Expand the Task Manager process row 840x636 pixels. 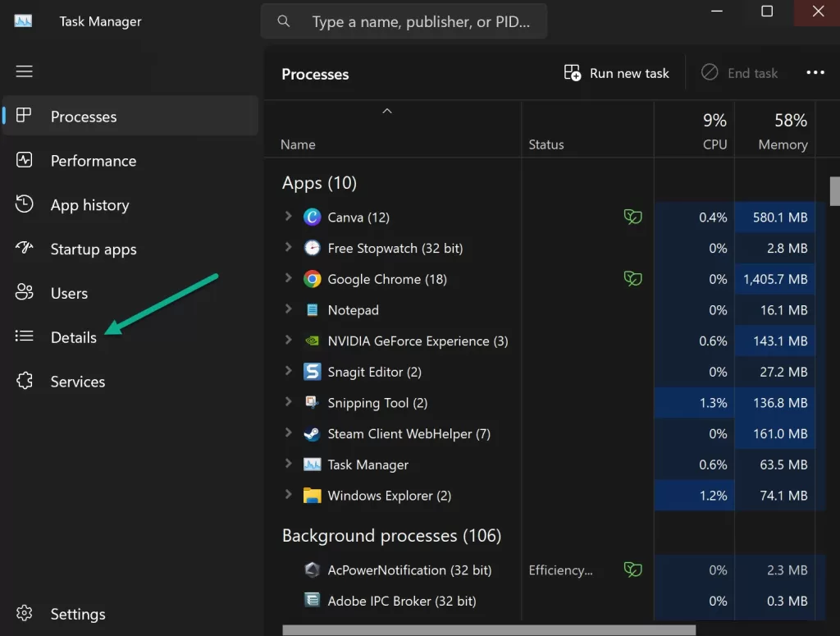pyautogui.click(x=288, y=464)
